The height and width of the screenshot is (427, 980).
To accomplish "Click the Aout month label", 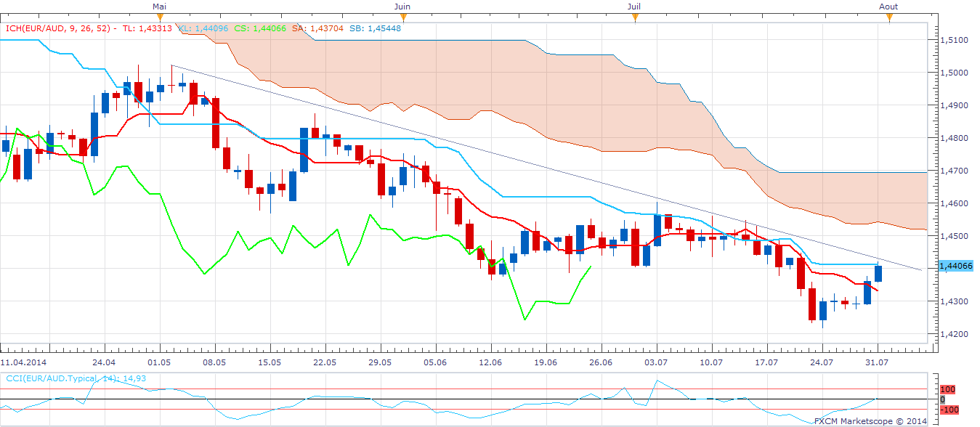I will pyautogui.click(x=888, y=7).
